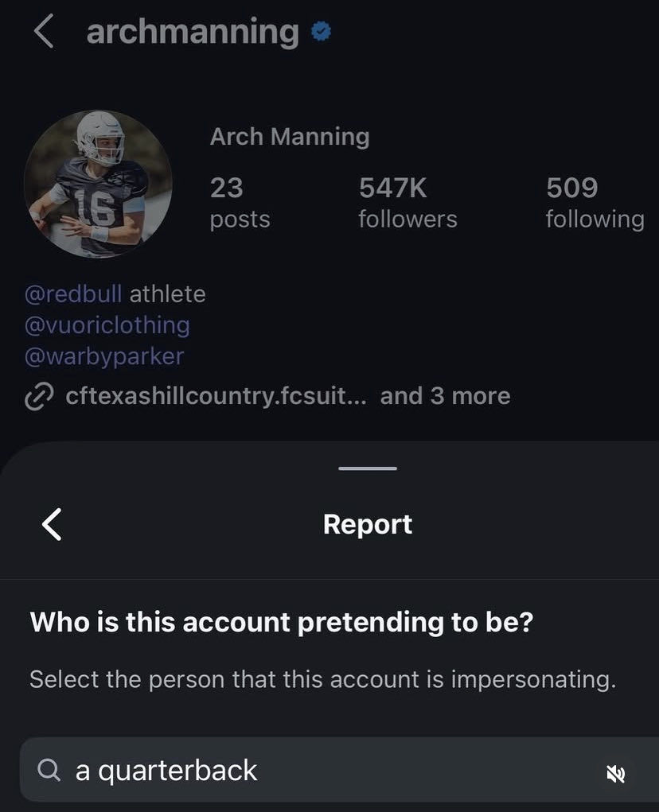Tap the link chain icon

39,397
